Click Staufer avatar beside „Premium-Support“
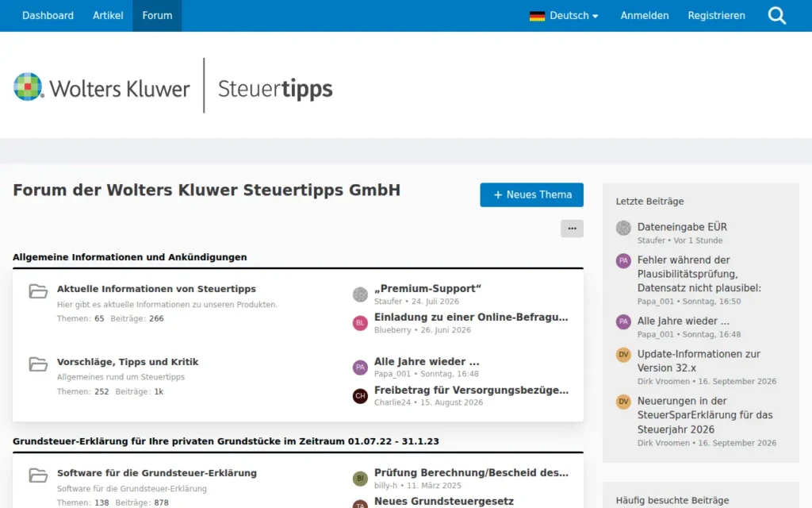This screenshot has width=812, height=508. point(361,294)
